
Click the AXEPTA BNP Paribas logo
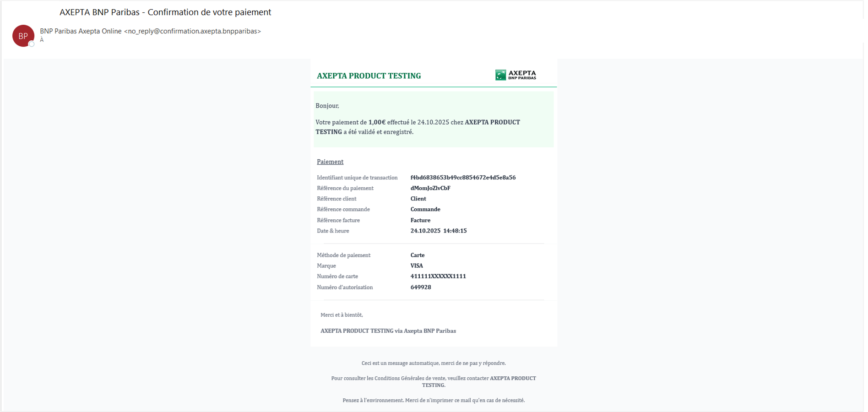point(515,75)
